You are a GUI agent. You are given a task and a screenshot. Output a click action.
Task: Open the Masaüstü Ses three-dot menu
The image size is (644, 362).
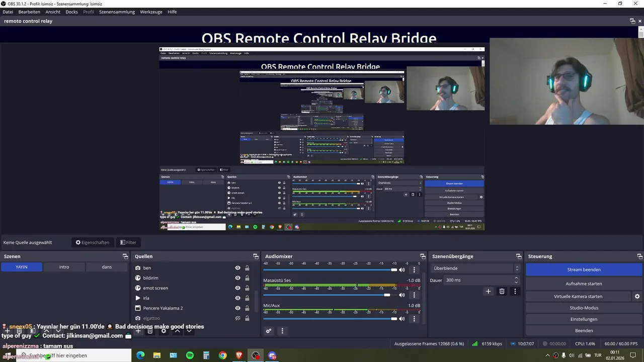414,295
